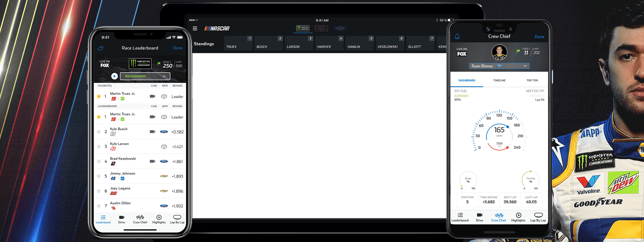Open Drive tab on left phone

121,219
